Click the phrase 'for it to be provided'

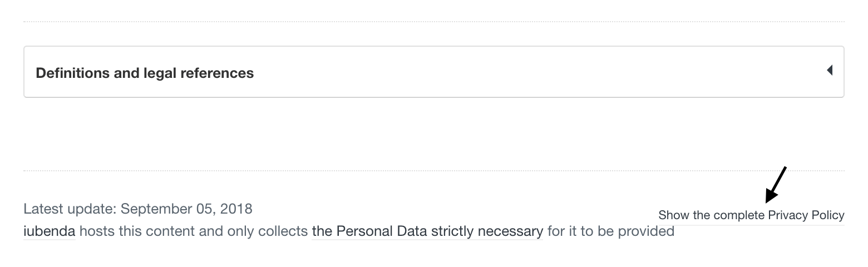point(611,231)
